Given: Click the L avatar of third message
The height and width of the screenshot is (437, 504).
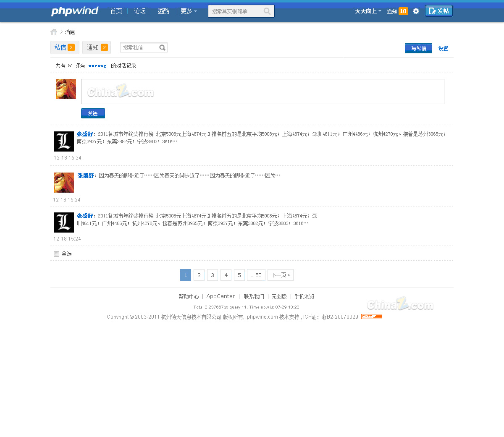Looking at the screenshot, I should pos(64,222).
